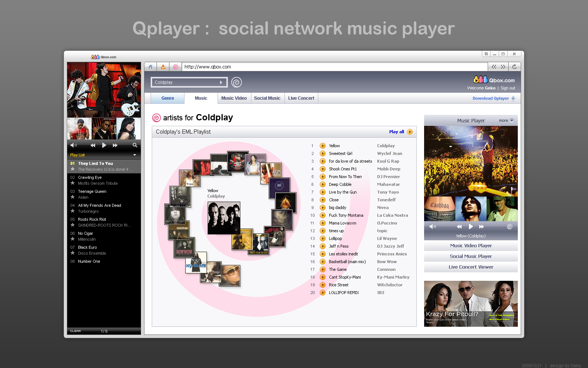Click the home icon in browser toolbar
Screen dimensions: 588x368
[x=150, y=67]
